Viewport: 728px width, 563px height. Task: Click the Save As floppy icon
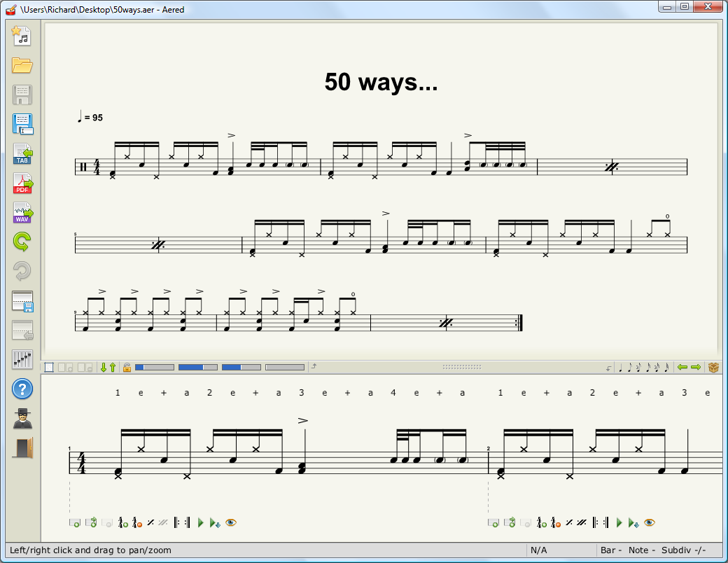pyautogui.click(x=22, y=124)
